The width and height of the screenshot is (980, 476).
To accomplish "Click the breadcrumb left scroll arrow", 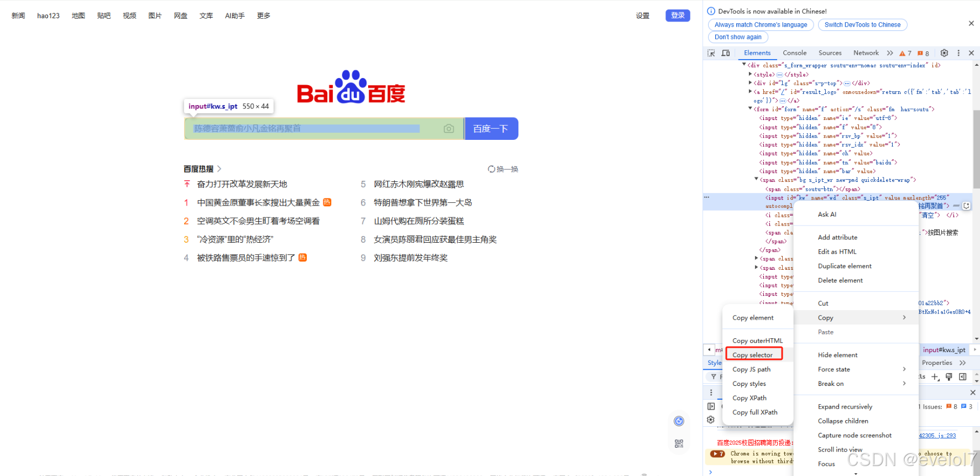I will 709,349.
